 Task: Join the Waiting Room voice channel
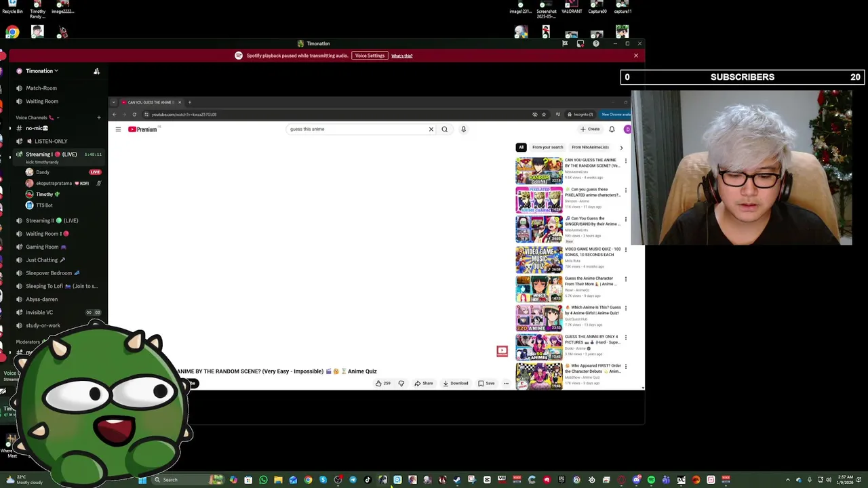pyautogui.click(x=41, y=101)
